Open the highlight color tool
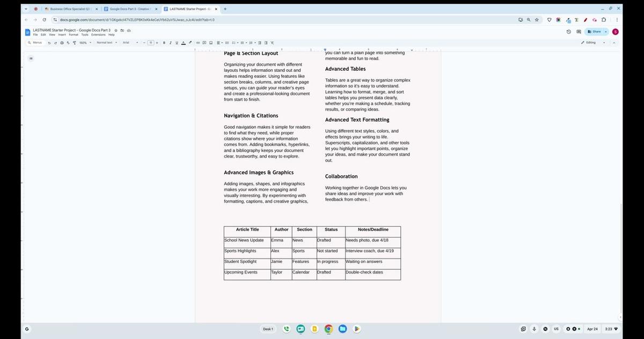Viewport: 644px width, 339px height. click(191, 42)
